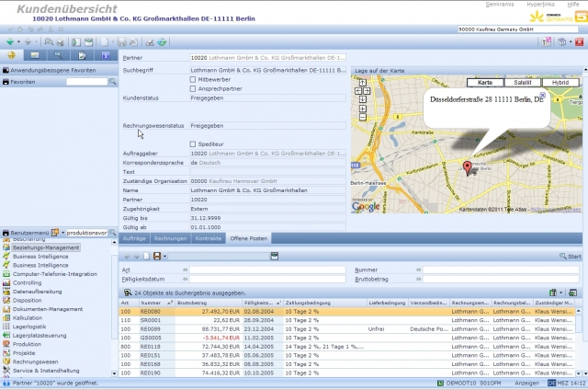588x390 pixels.
Task: Select Lagerlogistik in the user menu
Action: tap(29, 326)
